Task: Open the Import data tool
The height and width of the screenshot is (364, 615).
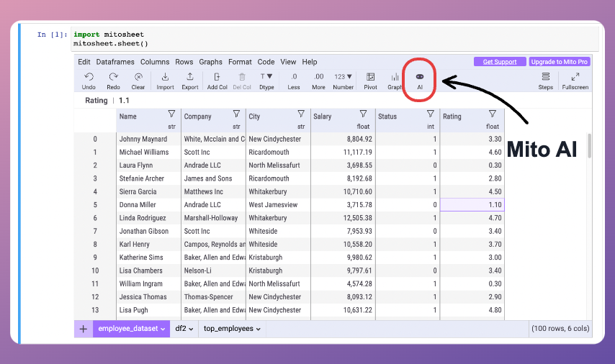Action: pyautogui.click(x=165, y=77)
